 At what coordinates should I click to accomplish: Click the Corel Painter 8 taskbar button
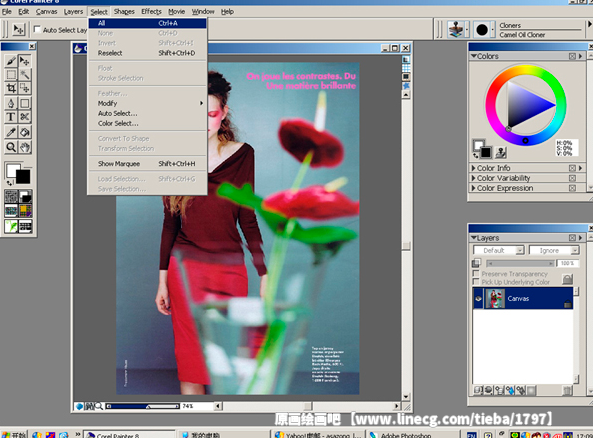coord(129,434)
